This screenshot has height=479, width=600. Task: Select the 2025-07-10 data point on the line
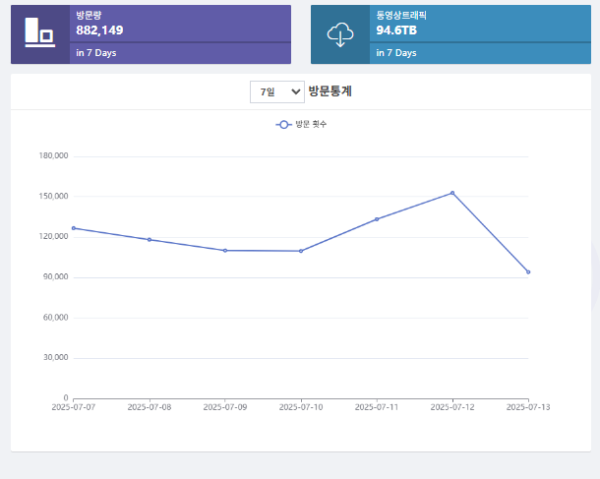point(301,251)
